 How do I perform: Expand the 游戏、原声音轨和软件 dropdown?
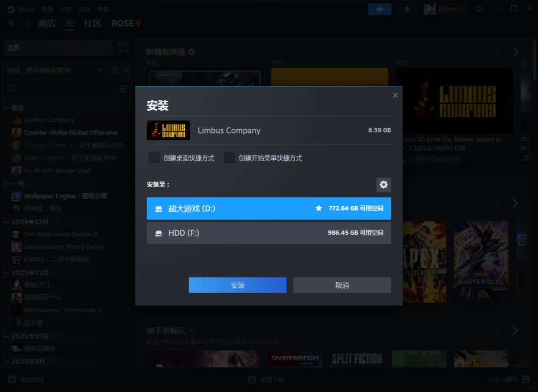100,70
